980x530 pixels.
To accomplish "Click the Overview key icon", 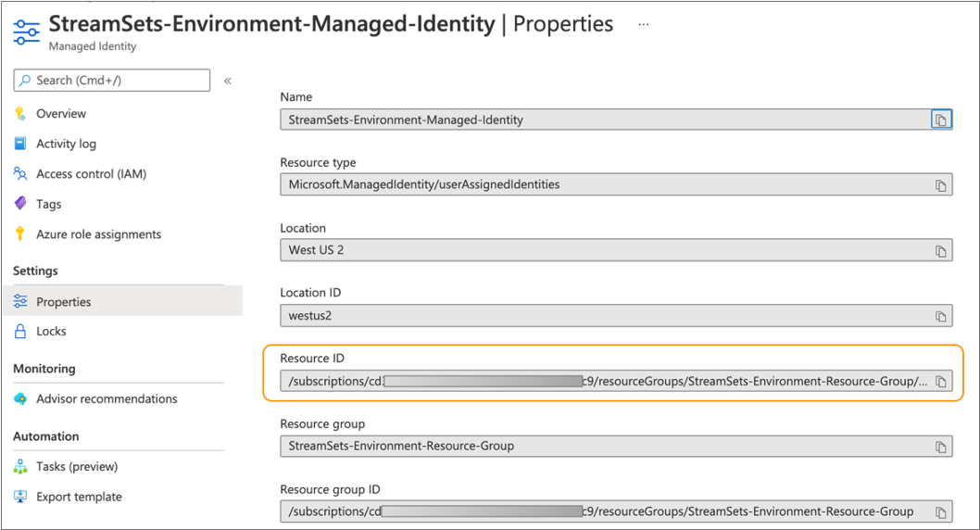I will pos(20,113).
